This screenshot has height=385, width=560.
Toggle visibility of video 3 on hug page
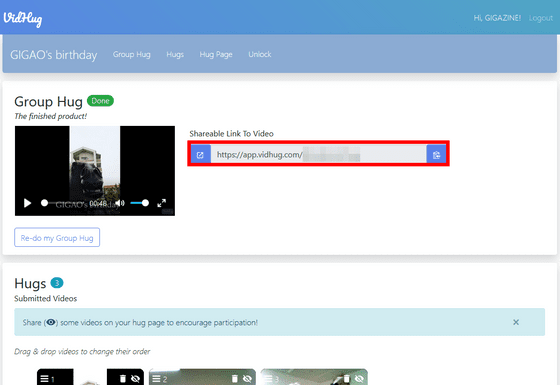359,379
